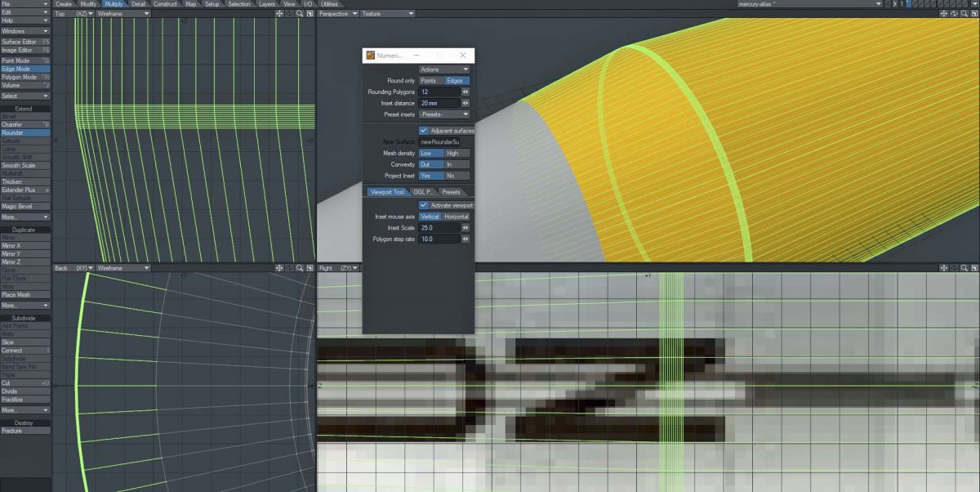Open the Surface Editor
The image size is (980, 492).
25,41
